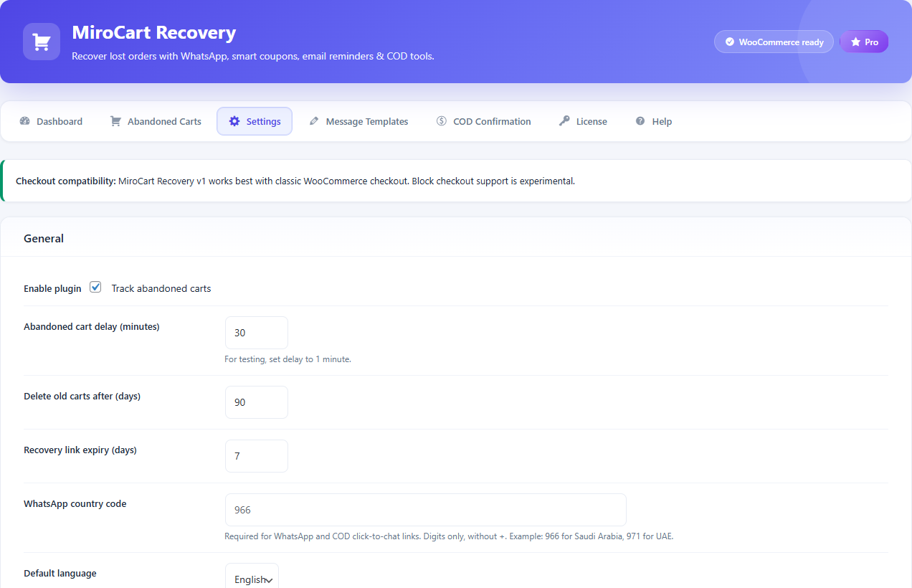Focus the Delete old carts after field
Screen dimensions: 912x588
[x=257, y=402]
